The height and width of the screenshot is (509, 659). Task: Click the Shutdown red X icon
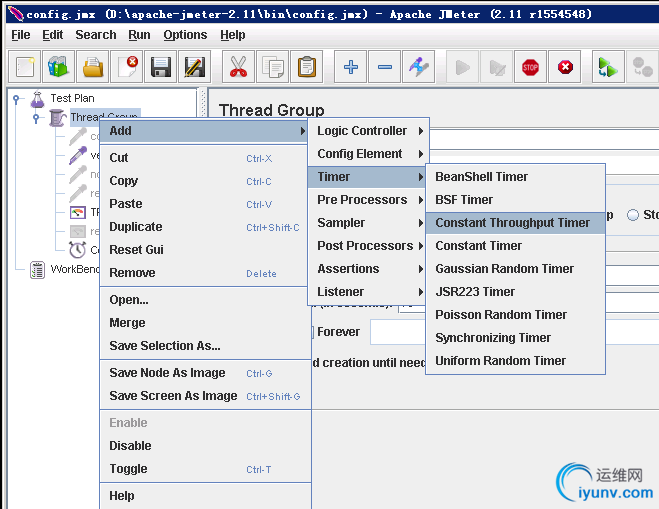565,67
